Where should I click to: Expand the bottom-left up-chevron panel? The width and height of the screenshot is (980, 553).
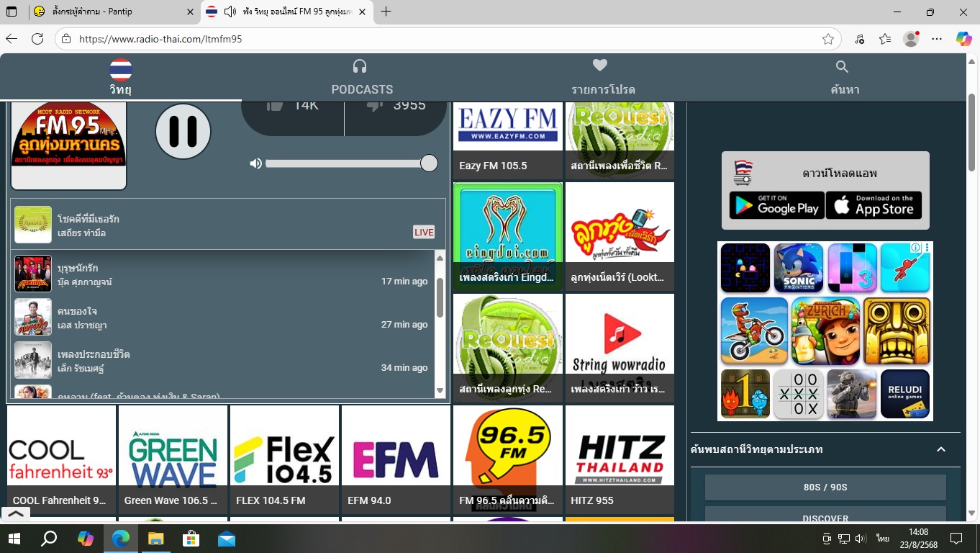point(16,514)
